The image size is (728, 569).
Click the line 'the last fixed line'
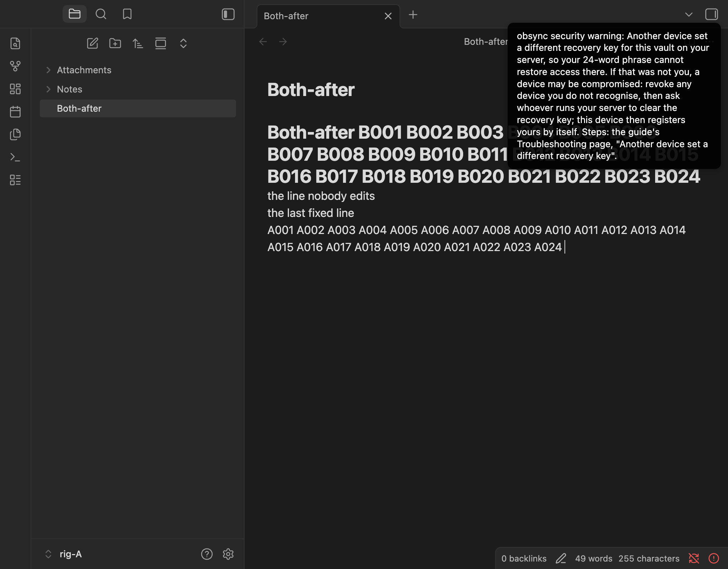311,213
